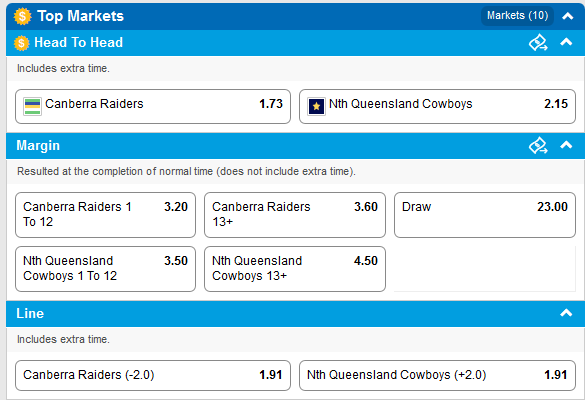Pick Canberra Raiders 13+ margin at 3.60
Screen dimensions: 585x400
(295, 215)
